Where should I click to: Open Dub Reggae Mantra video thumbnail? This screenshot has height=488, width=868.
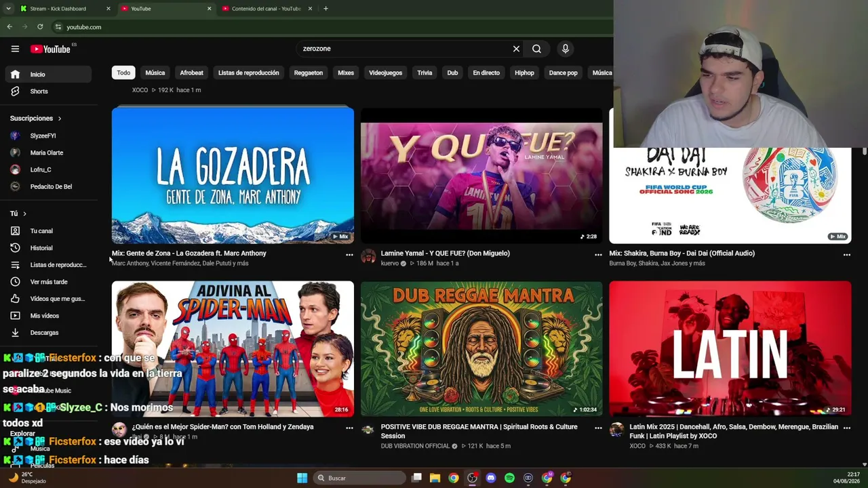tap(481, 348)
